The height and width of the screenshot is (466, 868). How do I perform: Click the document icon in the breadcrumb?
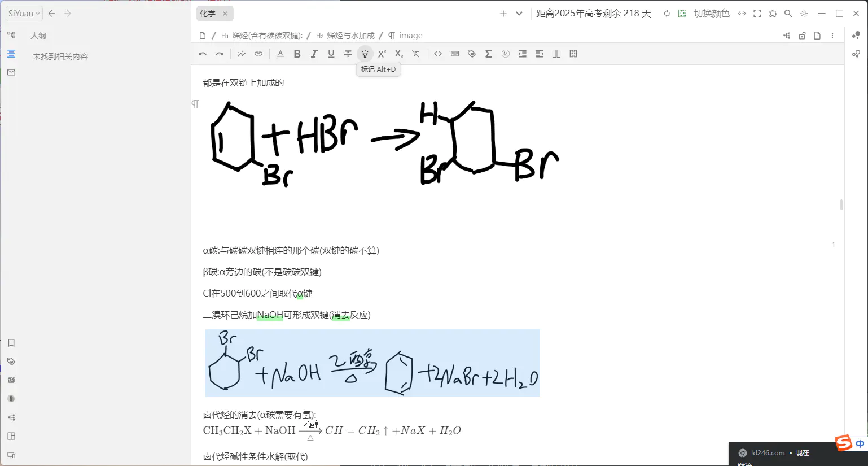[203, 36]
